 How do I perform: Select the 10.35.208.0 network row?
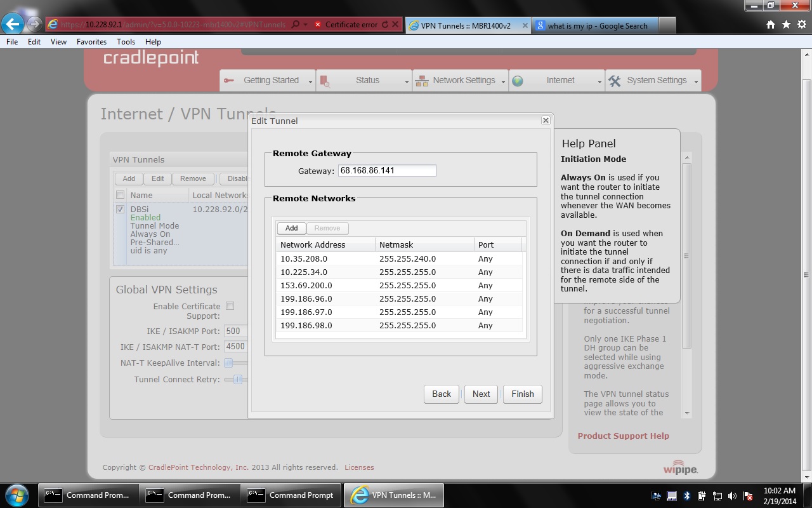pyautogui.click(x=400, y=258)
